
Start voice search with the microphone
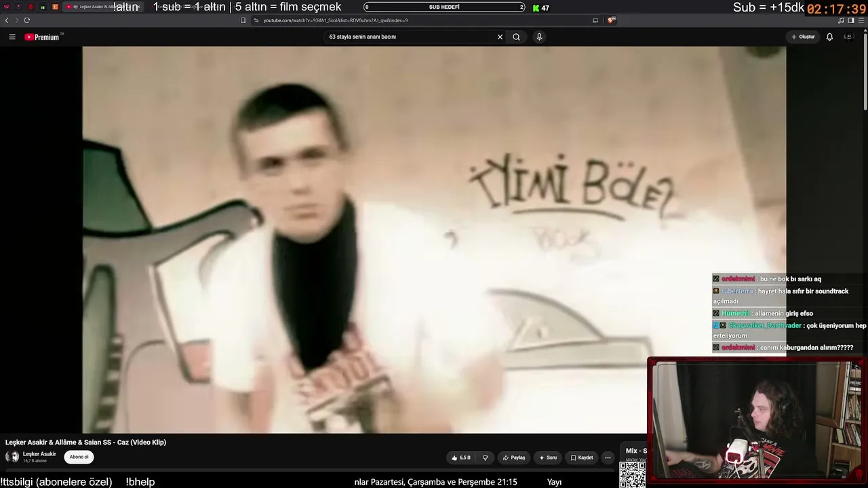coord(539,37)
